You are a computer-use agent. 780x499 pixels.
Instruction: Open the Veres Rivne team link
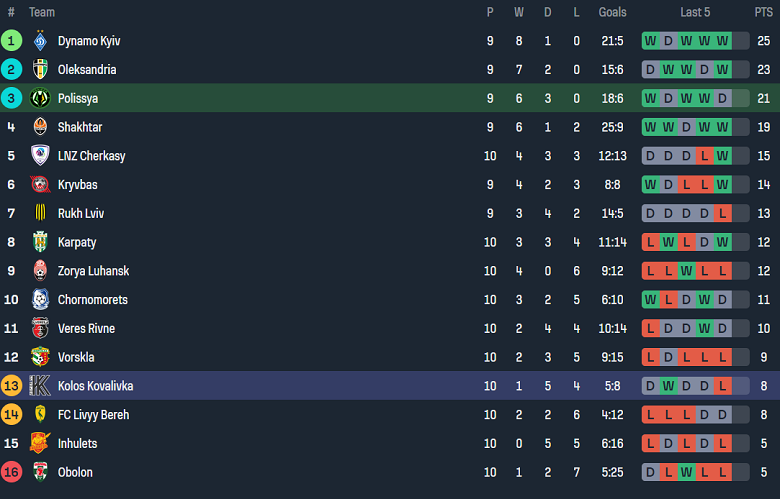(86, 328)
